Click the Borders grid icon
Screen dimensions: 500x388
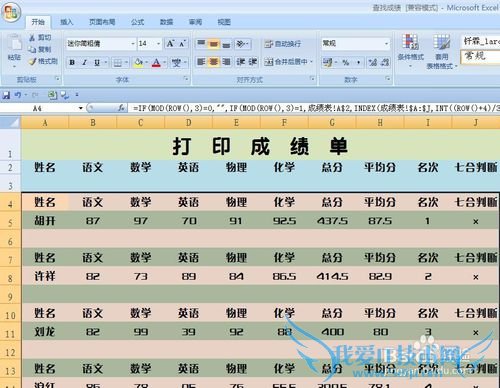[x=117, y=62]
